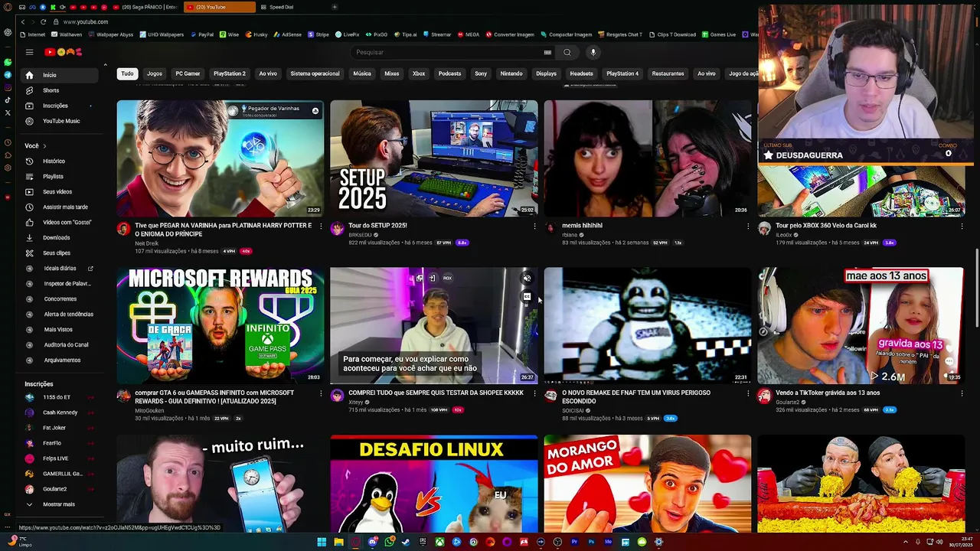Open Concorrentes in the sidebar
Screen dimensions: 980x551
coord(61,299)
